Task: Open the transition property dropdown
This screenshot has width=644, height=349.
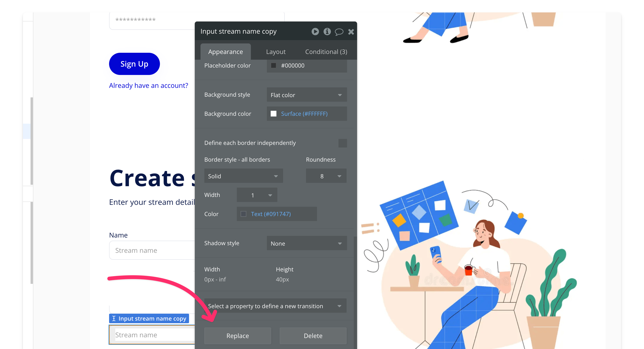Action: (x=275, y=306)
